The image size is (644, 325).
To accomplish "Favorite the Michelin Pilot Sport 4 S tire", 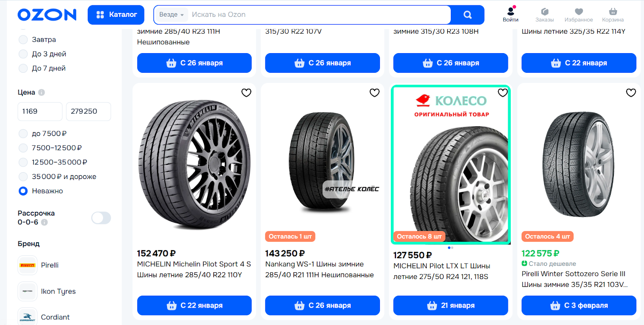I will [x=246, y=93].
